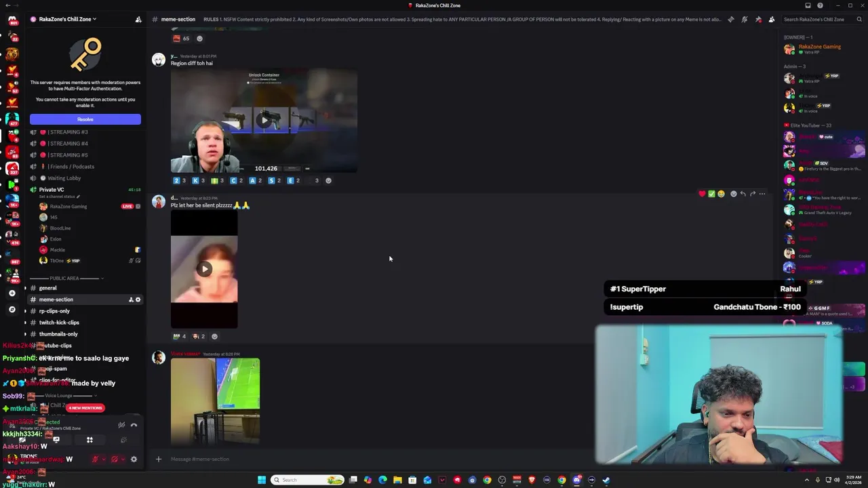The image size is (868, 488).
Task: Toggle the 'S' reaction with count 2
Action: point(275,180)
